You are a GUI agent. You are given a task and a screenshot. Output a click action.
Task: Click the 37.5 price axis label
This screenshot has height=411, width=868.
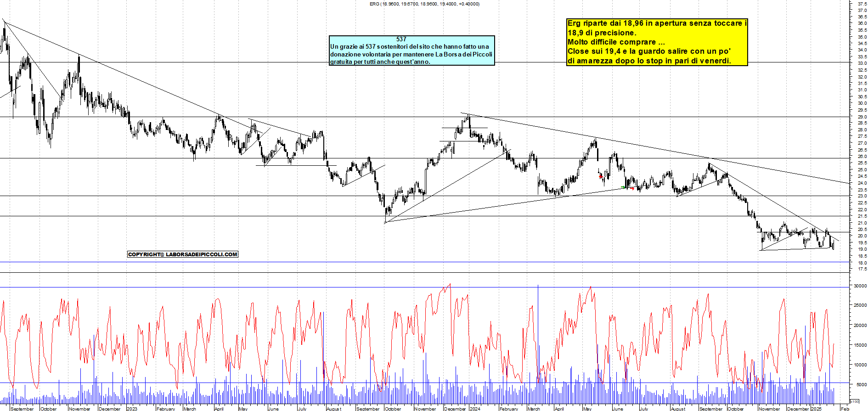[x=862, y=3]
